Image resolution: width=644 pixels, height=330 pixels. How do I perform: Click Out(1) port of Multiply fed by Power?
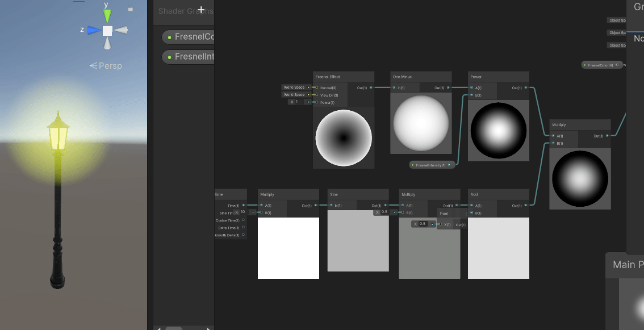[608, 136]
